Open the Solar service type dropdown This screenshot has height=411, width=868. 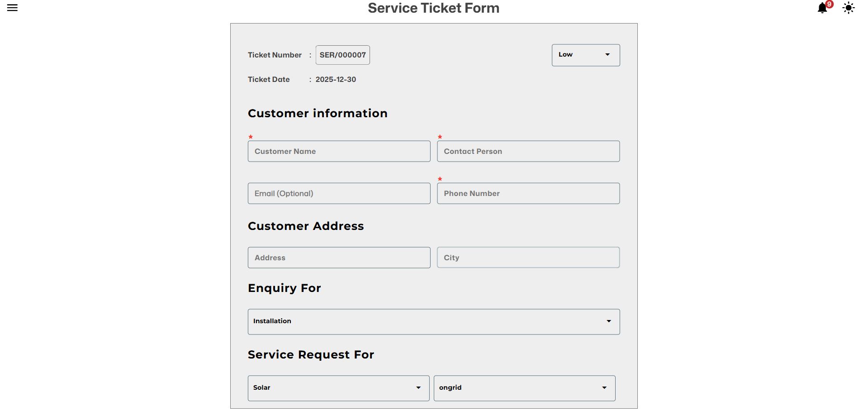tap(338, 388)
